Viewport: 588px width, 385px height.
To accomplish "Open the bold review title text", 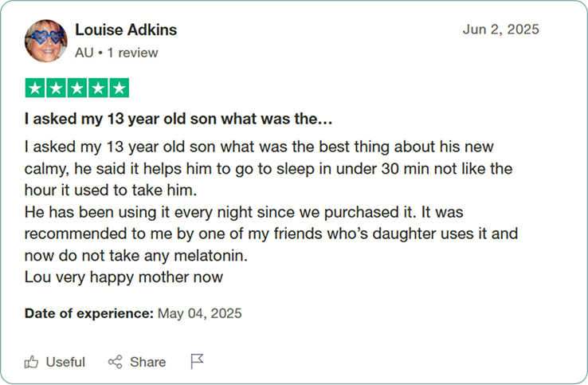I will 178,119.
